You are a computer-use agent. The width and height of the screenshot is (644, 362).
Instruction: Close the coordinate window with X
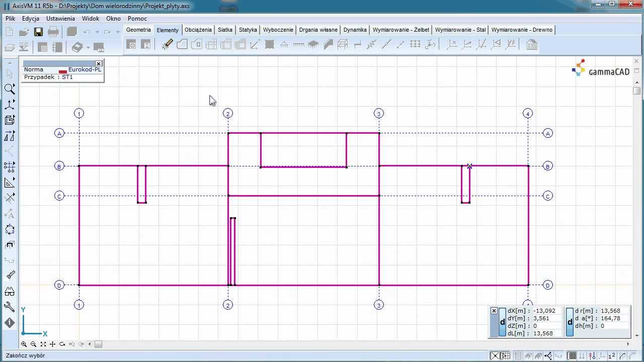494,311
